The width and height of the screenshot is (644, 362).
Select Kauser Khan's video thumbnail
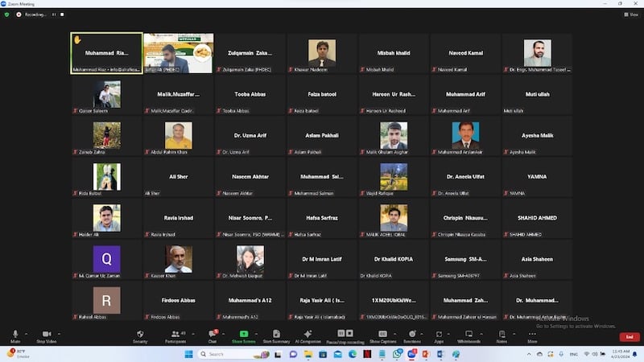(x=178, y=259)
